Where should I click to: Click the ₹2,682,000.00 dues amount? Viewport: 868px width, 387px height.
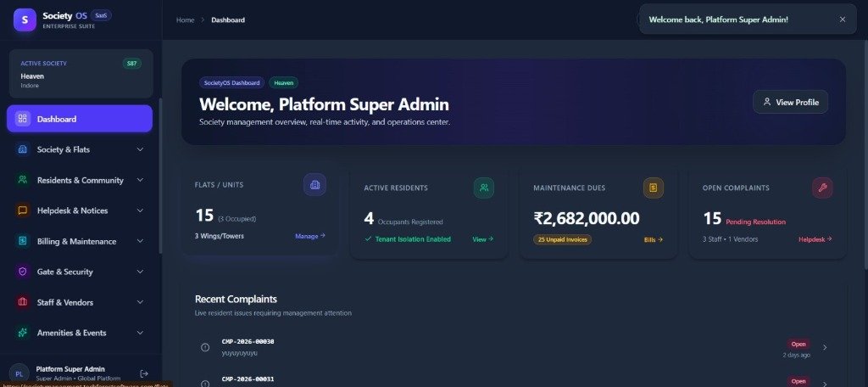(x=587, y=218)
